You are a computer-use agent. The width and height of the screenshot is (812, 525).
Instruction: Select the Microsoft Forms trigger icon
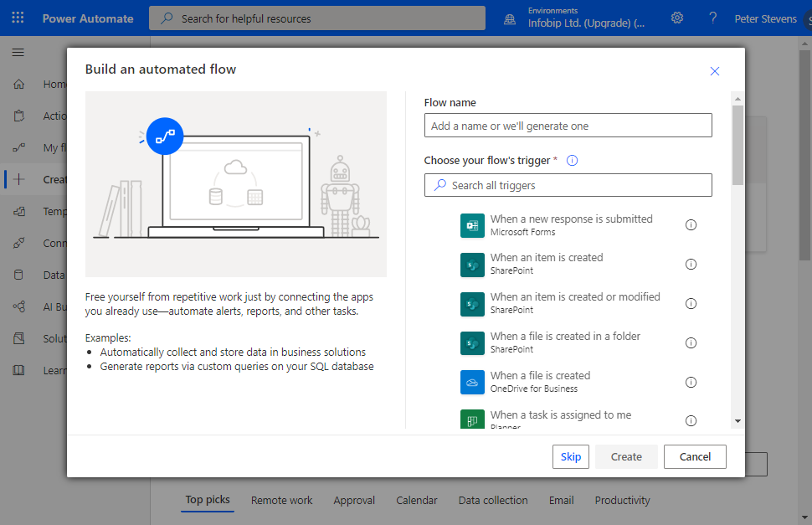click(x=472, y=225)
